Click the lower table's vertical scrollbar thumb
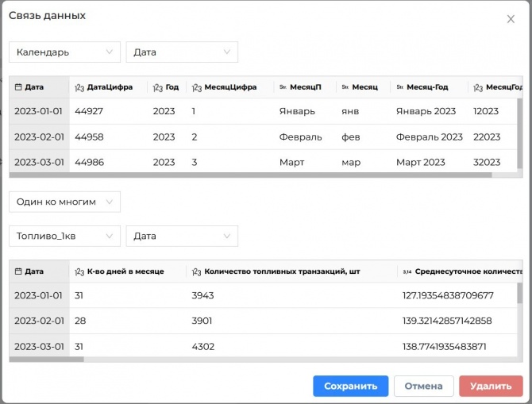 [x=520, y=293]
